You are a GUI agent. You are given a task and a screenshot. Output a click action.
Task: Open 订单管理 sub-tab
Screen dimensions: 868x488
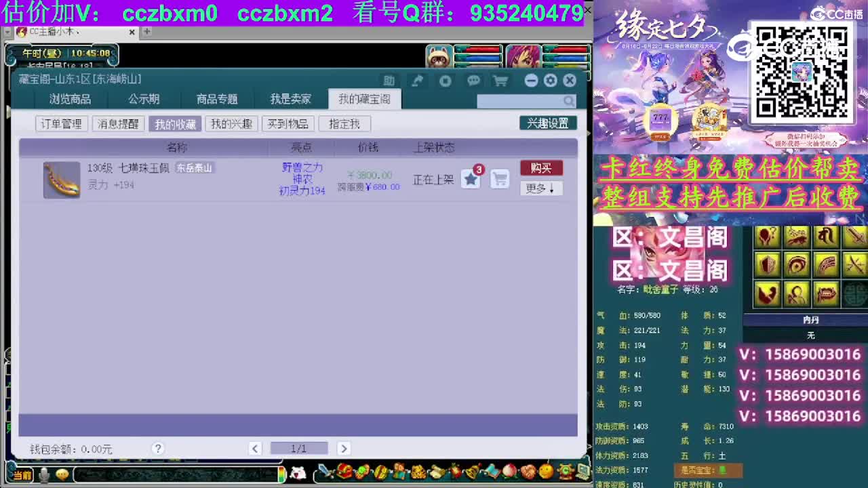tap(62, 124)
